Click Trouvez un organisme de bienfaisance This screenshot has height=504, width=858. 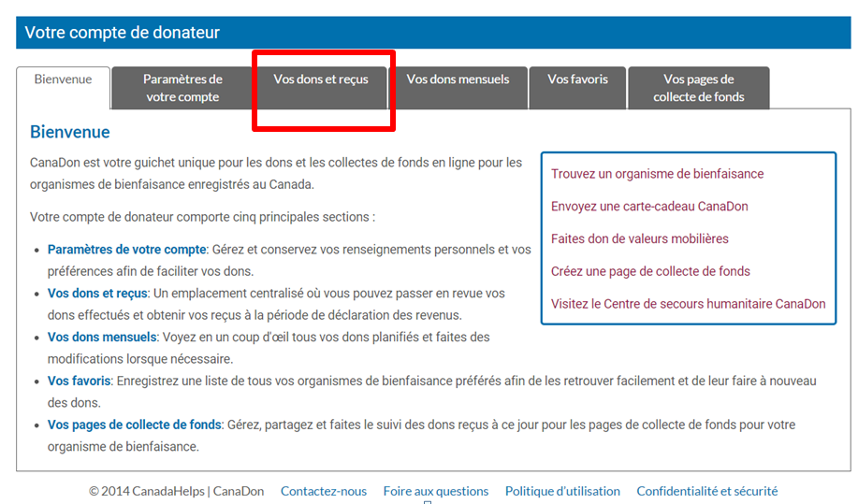coord(657,174)
